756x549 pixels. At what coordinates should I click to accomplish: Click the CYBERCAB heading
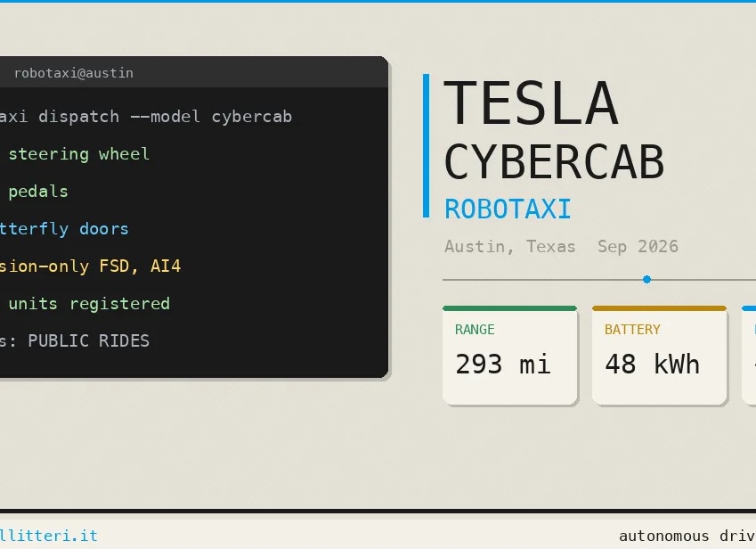(x=554, y=162)
